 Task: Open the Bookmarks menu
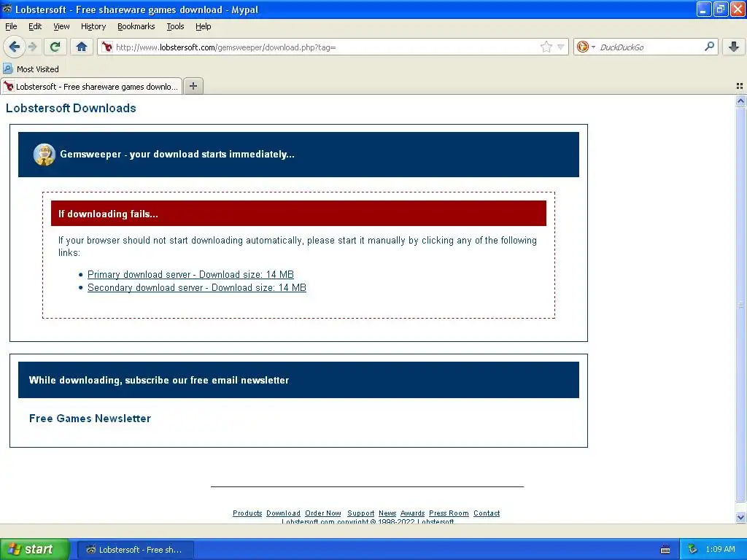click(x=136, y=26)
